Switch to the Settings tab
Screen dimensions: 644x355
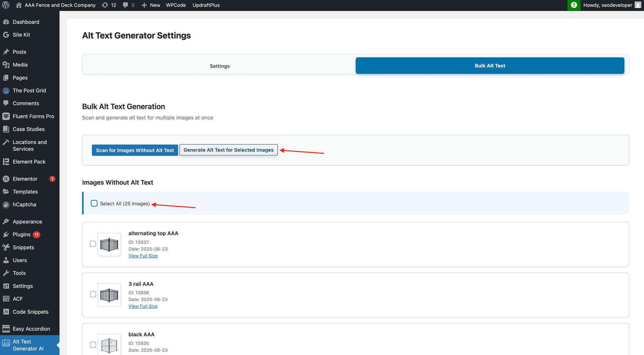pyautogui.click(x=219, y=66)
